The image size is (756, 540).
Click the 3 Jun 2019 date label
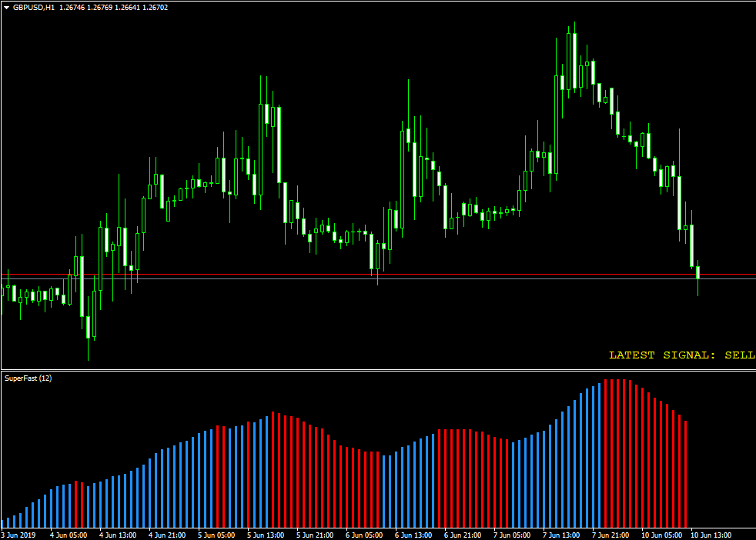18,535
